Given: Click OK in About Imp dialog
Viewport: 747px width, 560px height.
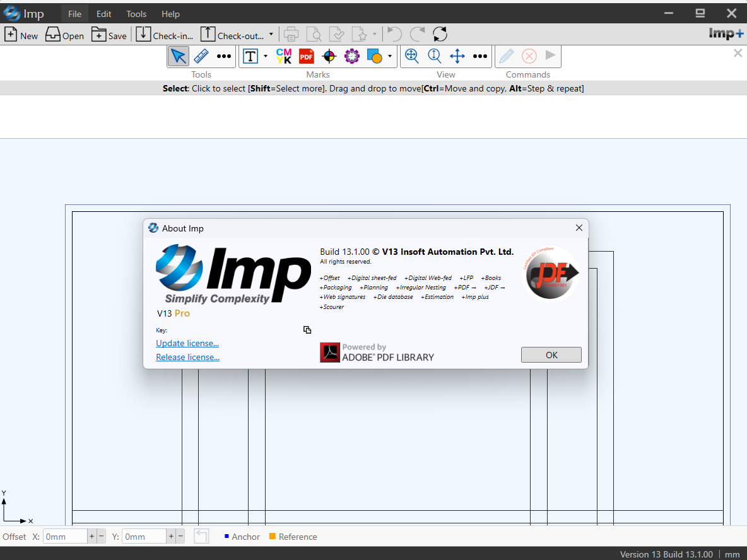Looking at the screenshot, I should tap(551, 355).
